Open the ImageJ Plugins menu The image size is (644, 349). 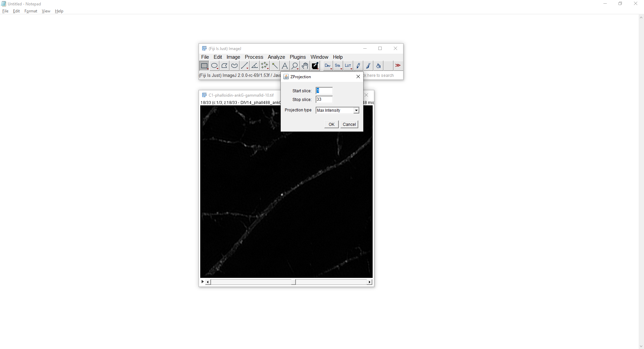coord(298,57)
